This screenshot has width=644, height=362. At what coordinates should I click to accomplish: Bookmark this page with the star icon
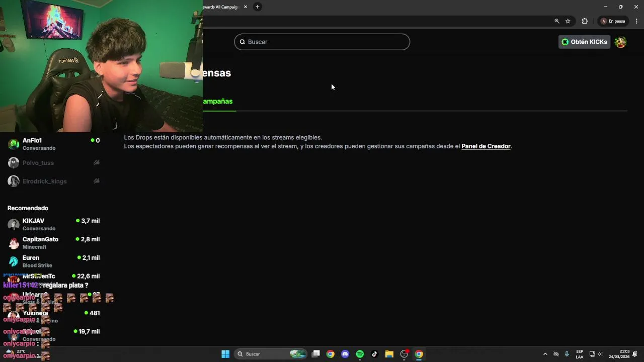click(x=568, y=21)
